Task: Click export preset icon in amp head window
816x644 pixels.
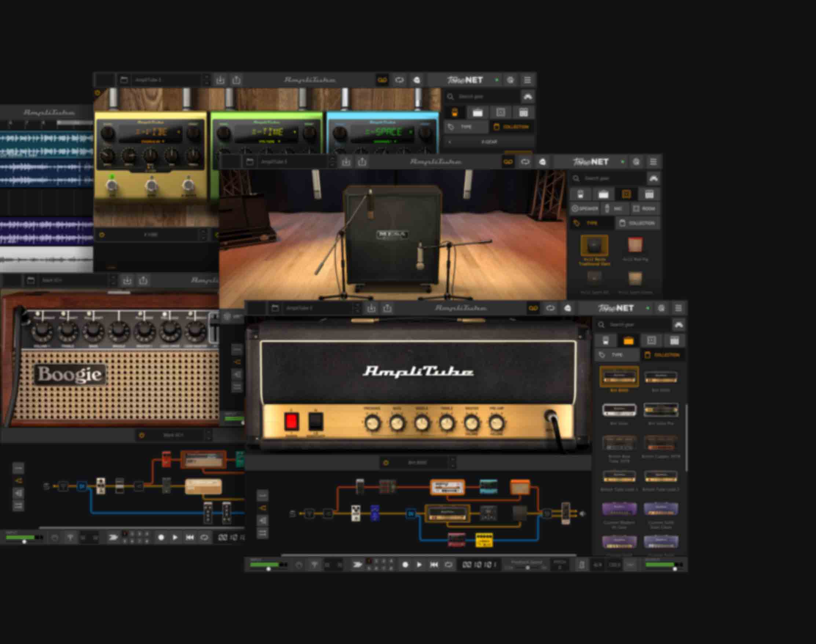Action: point(387,308)
